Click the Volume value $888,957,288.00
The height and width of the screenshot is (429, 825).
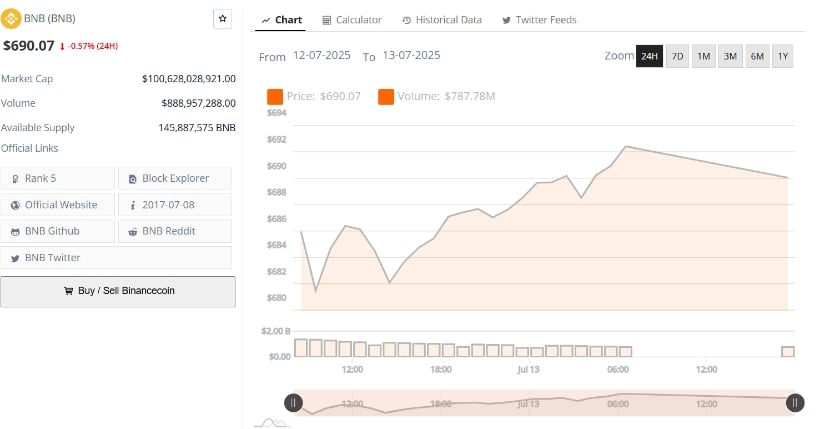(198, 103)
